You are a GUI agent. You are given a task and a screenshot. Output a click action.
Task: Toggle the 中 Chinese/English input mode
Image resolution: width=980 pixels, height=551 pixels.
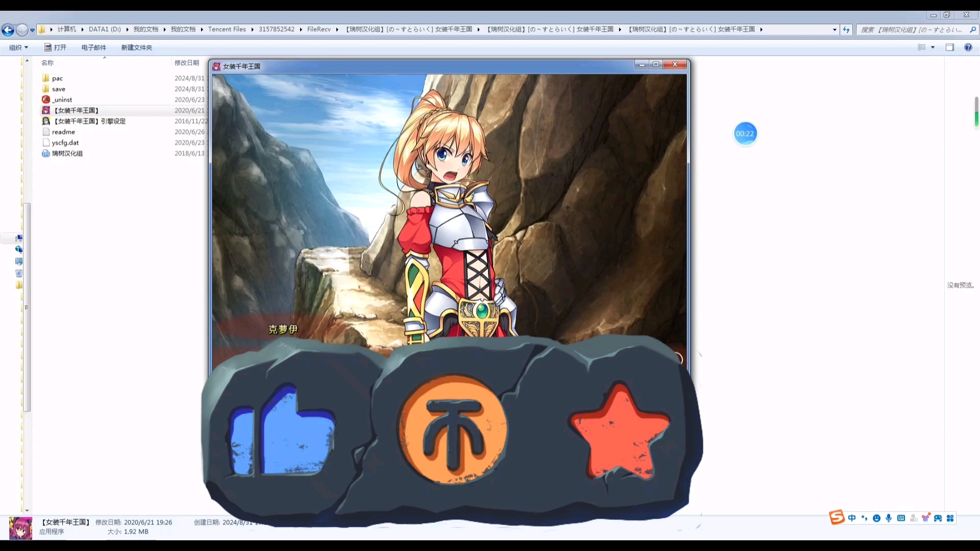[x=852, y=518]
